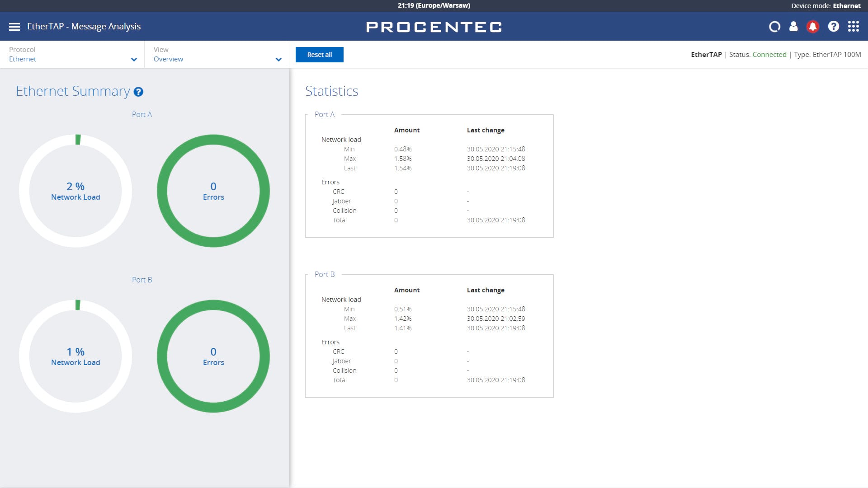Viewport: 868px width, 488px height.
Task: Click the Reset all button
Action: point(320,55)
